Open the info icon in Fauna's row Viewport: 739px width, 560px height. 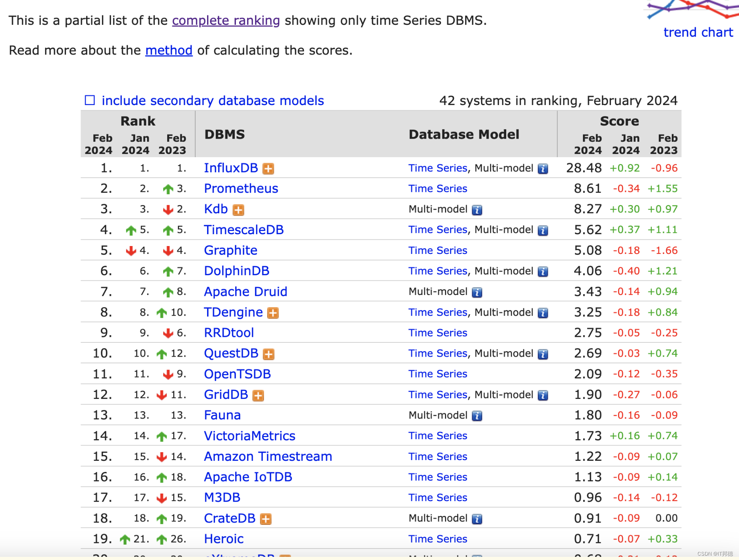pos(477,416)
